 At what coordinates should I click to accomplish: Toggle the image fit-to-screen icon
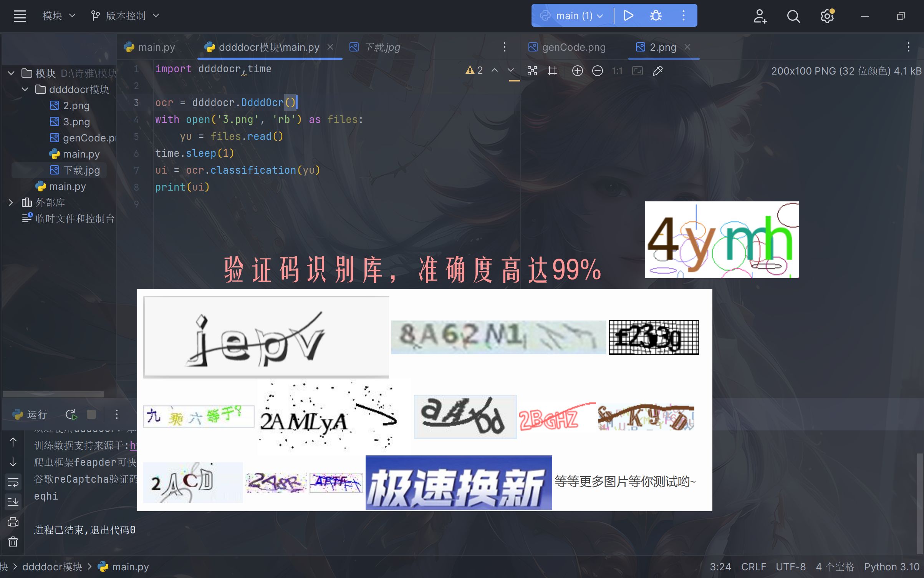click(637, 71)
